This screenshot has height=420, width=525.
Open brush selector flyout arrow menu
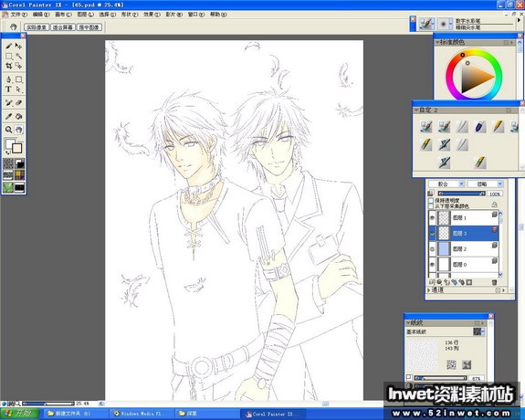click(519, 21)
